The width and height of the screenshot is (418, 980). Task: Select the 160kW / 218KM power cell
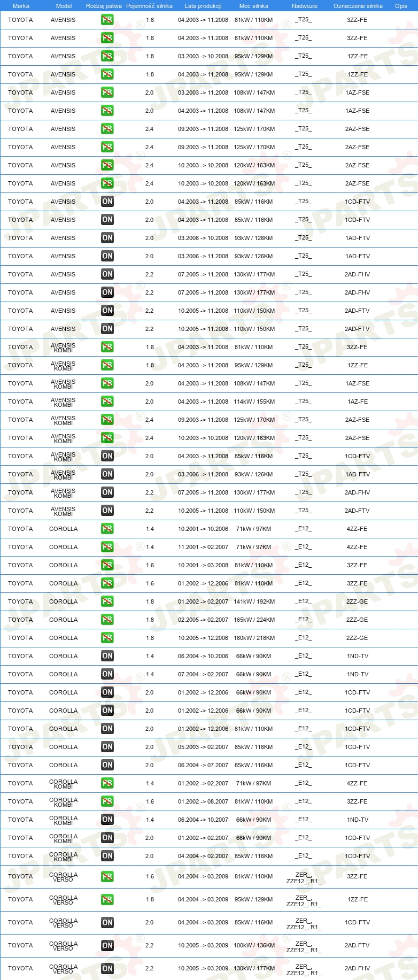coord(254,638)
